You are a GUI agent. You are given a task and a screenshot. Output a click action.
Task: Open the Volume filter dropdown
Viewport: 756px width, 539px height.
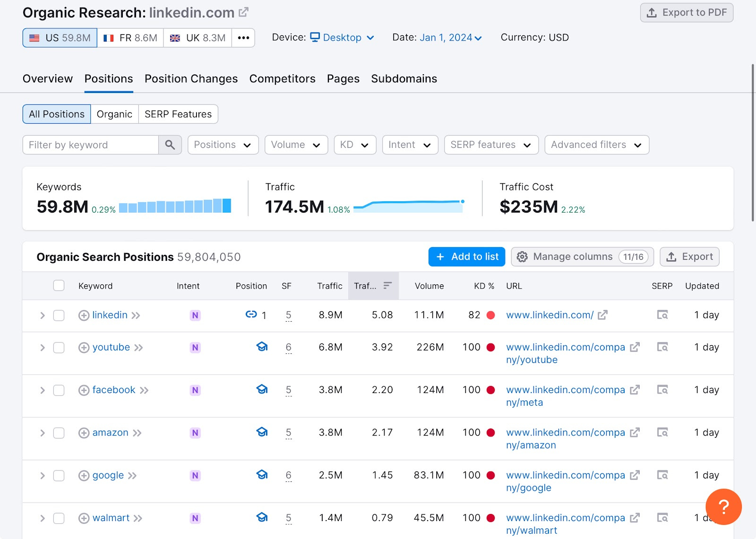click(x=296, y=145)
